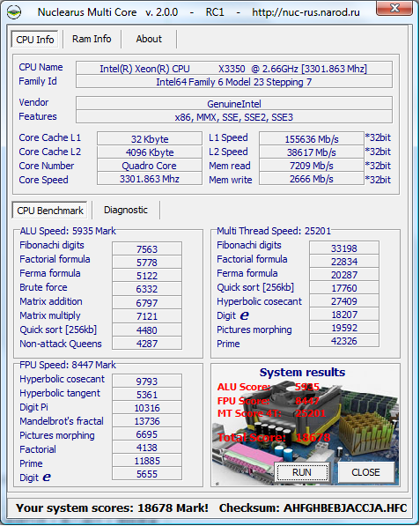420x526 pixels.
Task: Click the Core Cache L2 value 4096 Kbyte
Action: point(150,152)
